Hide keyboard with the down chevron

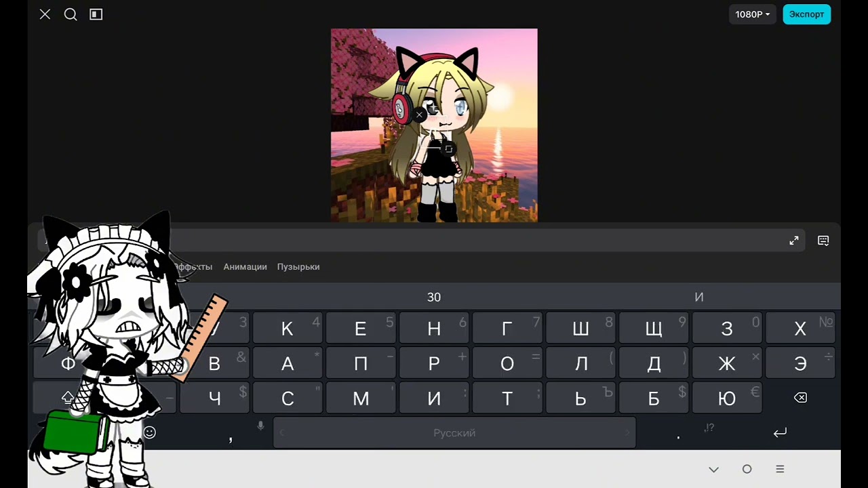713,469
